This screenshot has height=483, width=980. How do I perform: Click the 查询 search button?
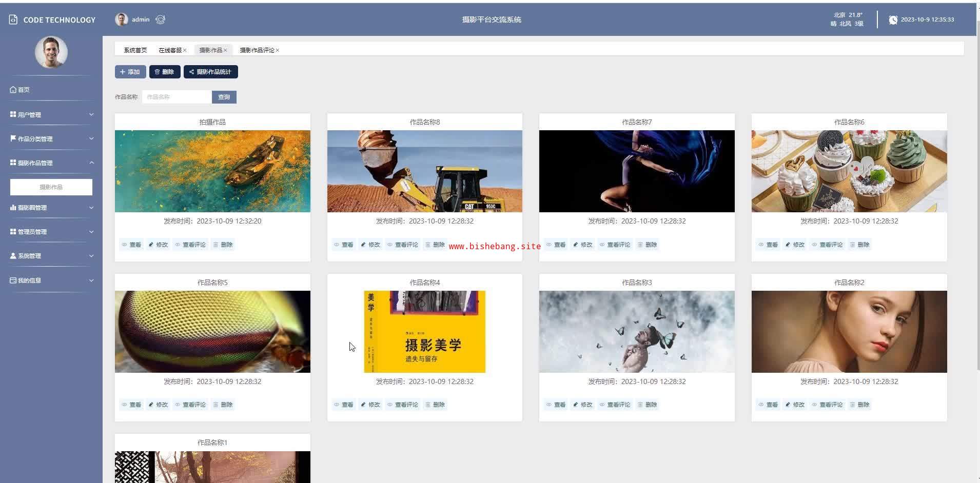click(x=224, y=97)
